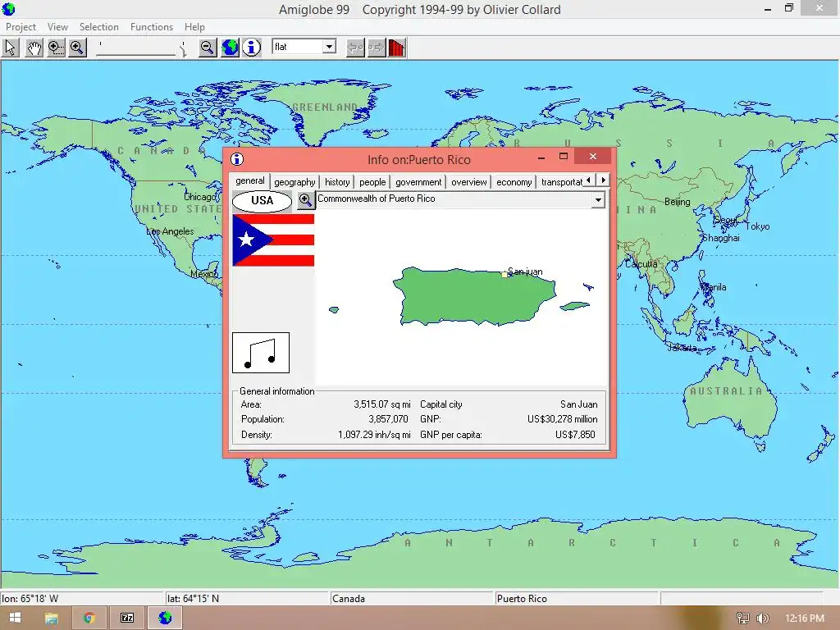Open the View menu
The image size is (840, 630).
tap(57, 27)
